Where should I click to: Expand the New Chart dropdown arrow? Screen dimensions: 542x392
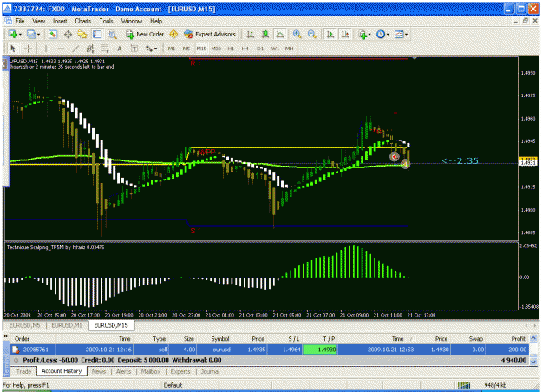click(x=21, y=34)
